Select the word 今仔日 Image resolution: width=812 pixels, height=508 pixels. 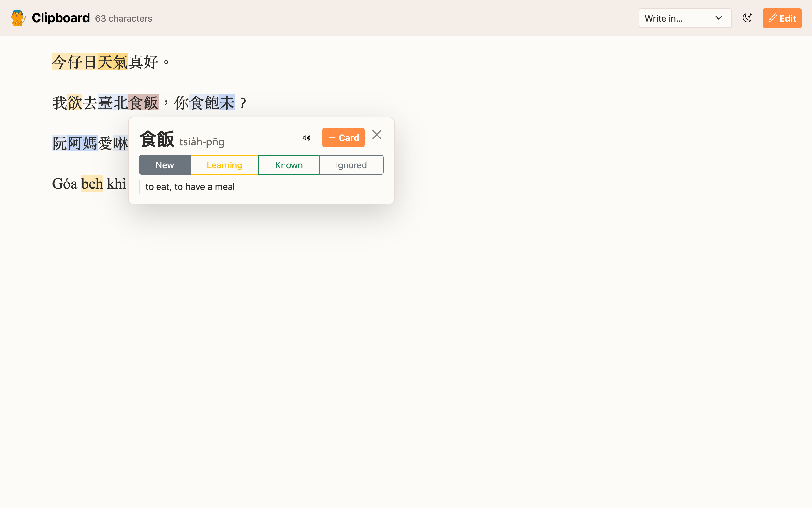(x=75, y=62)
